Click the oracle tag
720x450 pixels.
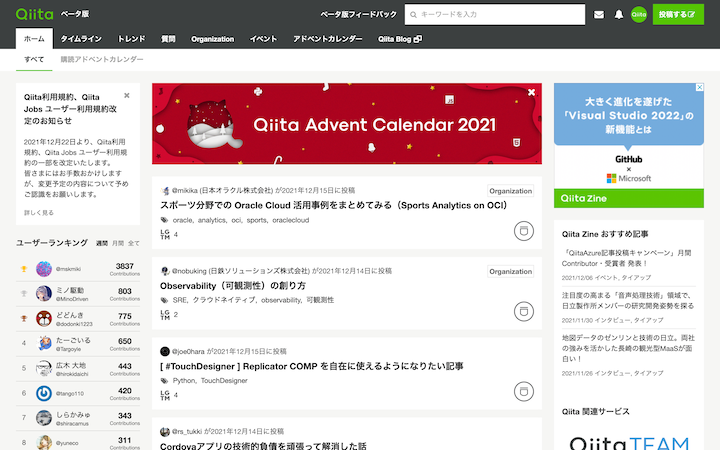click(x=182, y=220)
